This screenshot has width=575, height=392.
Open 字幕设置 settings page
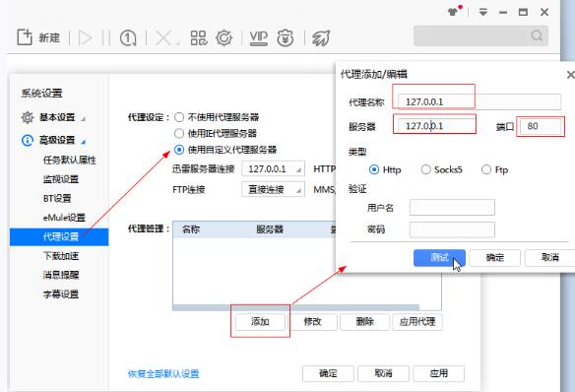click(x=61, y=294)
